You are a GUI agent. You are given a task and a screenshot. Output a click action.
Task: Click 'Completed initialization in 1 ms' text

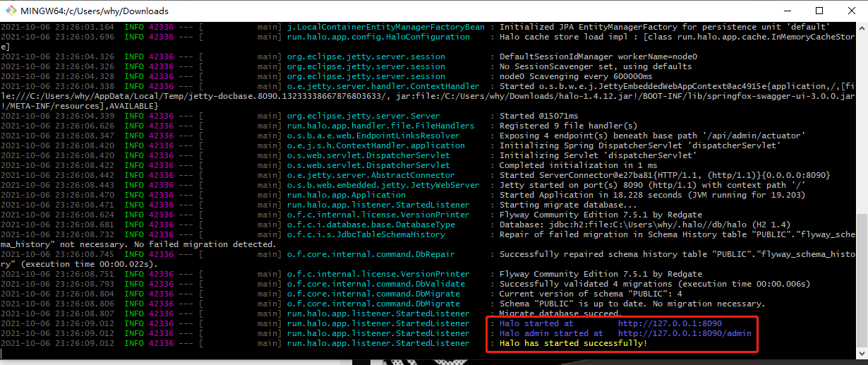578,165
